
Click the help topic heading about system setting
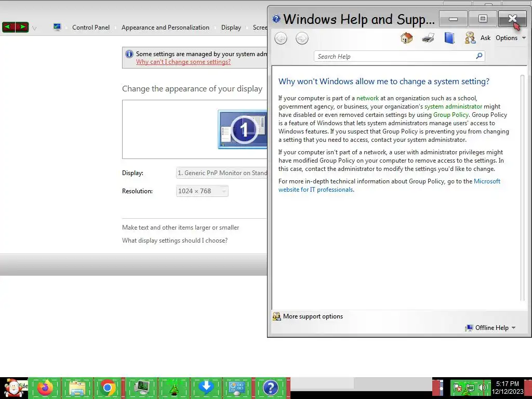(x=384, y=82)
